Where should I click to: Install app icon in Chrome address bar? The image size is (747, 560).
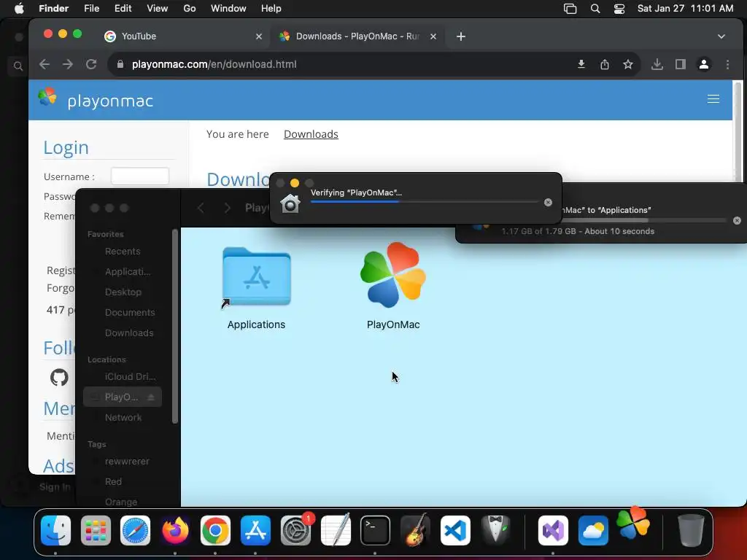581,64
